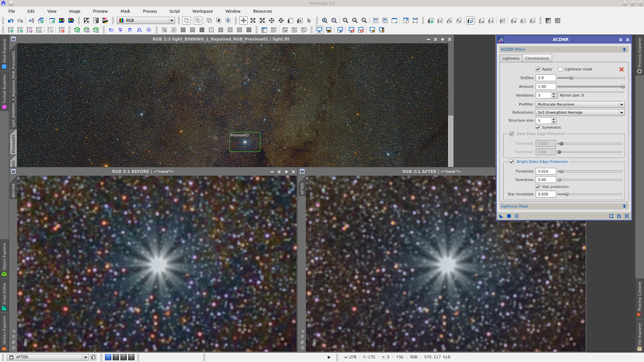
Task: Select the pan (four-arrow move) tool
Action: click(x=281, y=21)
